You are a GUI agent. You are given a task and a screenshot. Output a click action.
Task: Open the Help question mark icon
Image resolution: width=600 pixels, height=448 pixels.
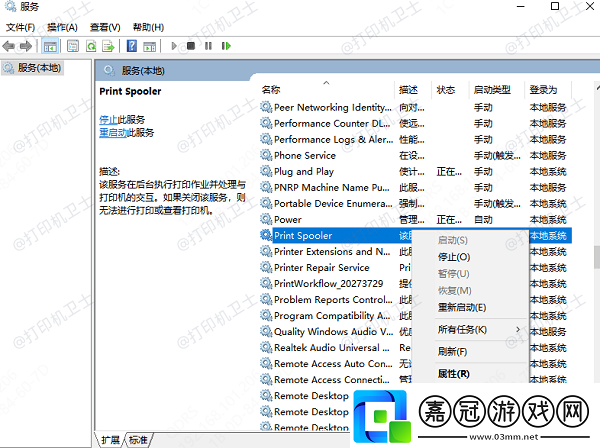(x=132, y=46)
